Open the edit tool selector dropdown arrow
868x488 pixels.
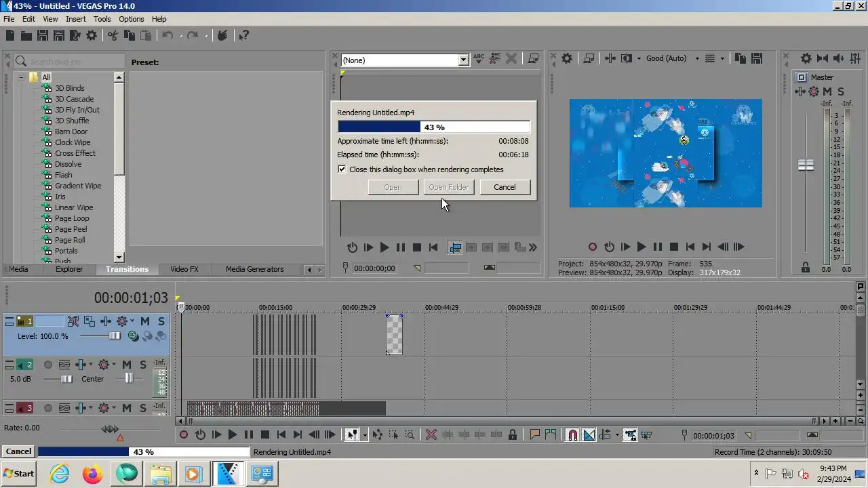tap(365, 435)
